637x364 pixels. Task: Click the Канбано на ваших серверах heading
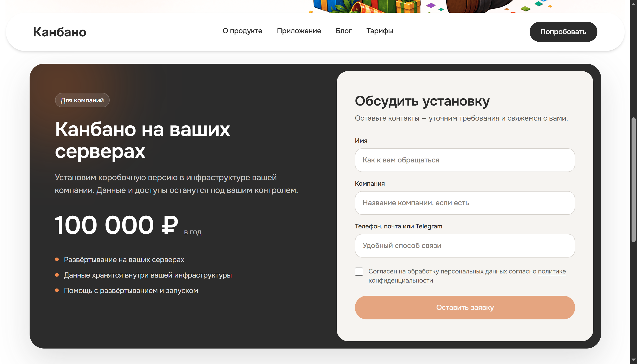pyautogui.click(x=142, y=140)
